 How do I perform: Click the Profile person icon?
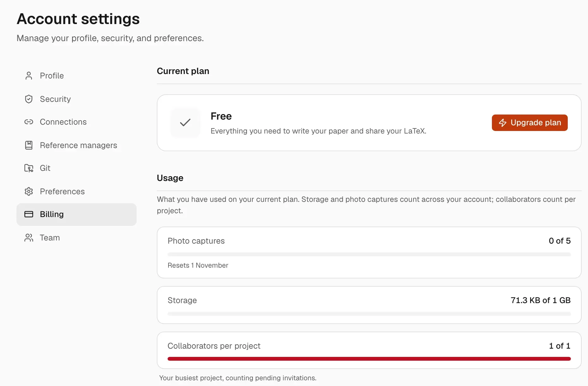click(x=29, y=76)
